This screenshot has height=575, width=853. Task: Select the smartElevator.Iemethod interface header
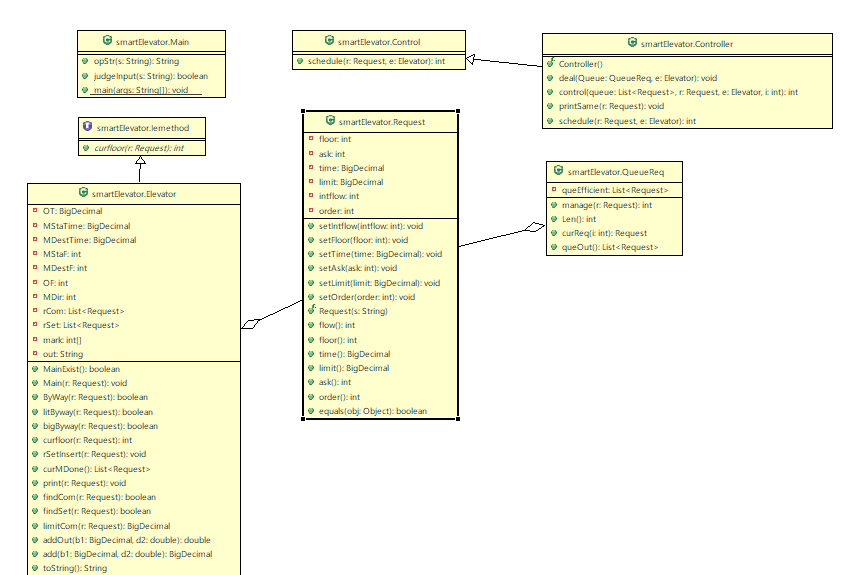click(142, 128)
